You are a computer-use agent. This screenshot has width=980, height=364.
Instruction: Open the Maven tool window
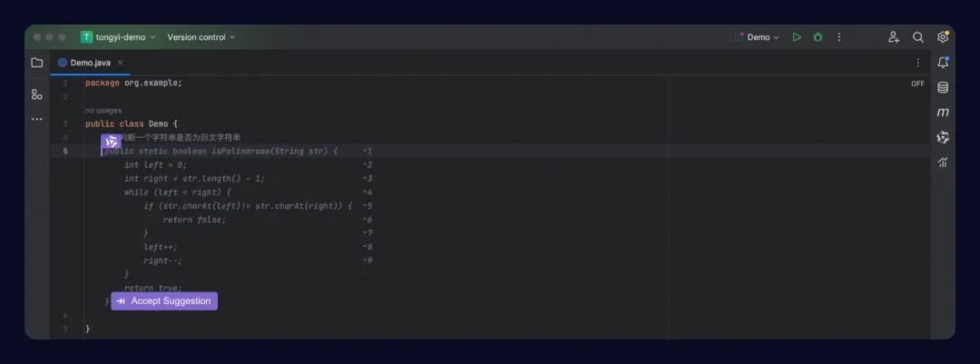(x=943, y=113)
